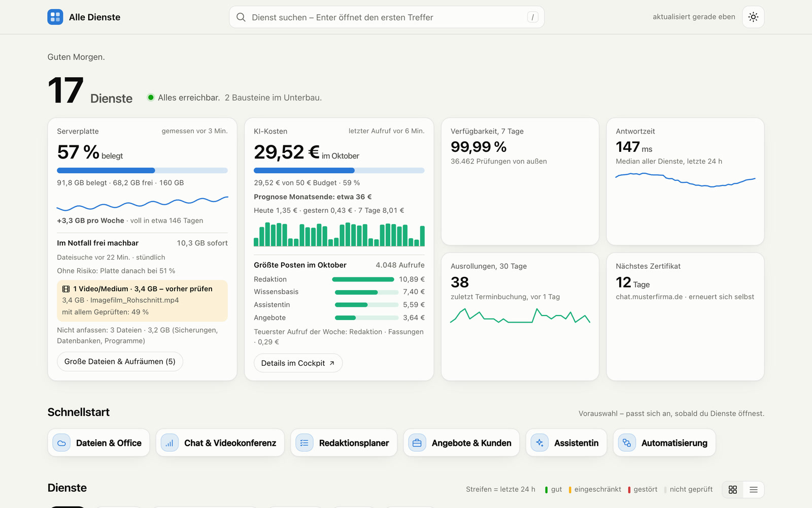Click the arrow icon on Details im Cockpit
The image size is (812, 508).
coord(332,363)
